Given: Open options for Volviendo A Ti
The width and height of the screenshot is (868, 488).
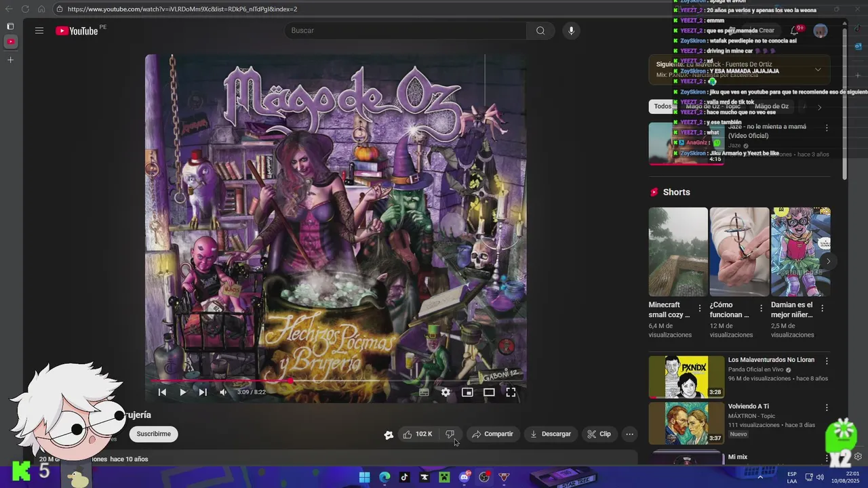Looking at the screenshot, I should click(x=827, y=407).
